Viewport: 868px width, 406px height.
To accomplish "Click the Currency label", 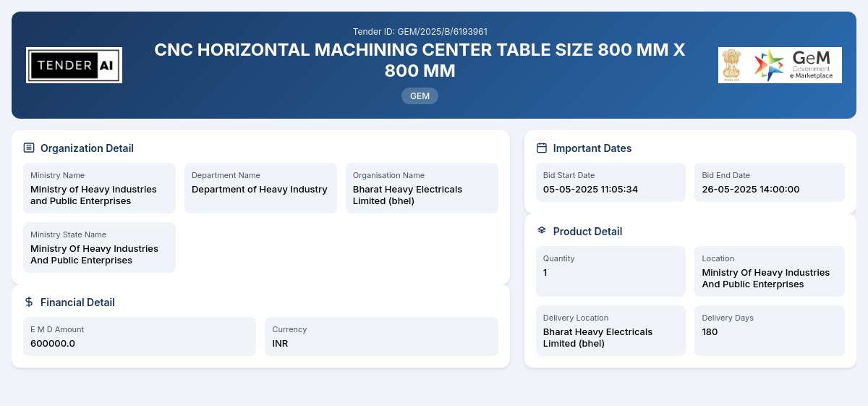I will [289, 329].
